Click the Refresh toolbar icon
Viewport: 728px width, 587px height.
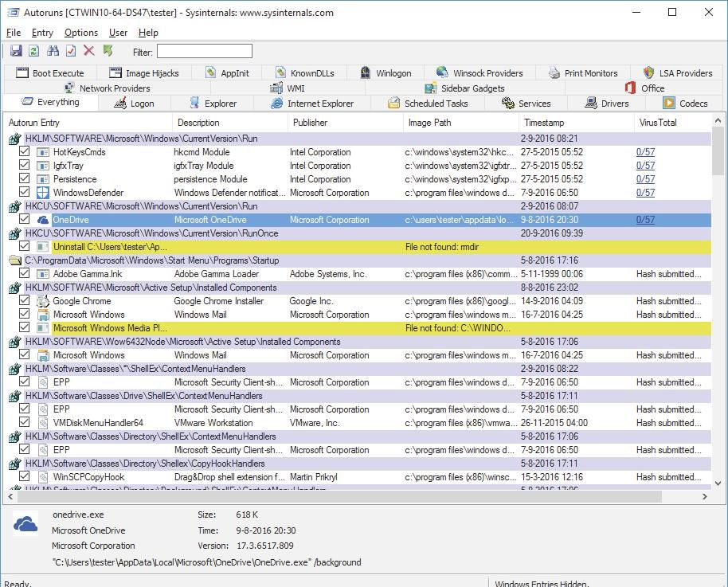(x=34, y=51)
